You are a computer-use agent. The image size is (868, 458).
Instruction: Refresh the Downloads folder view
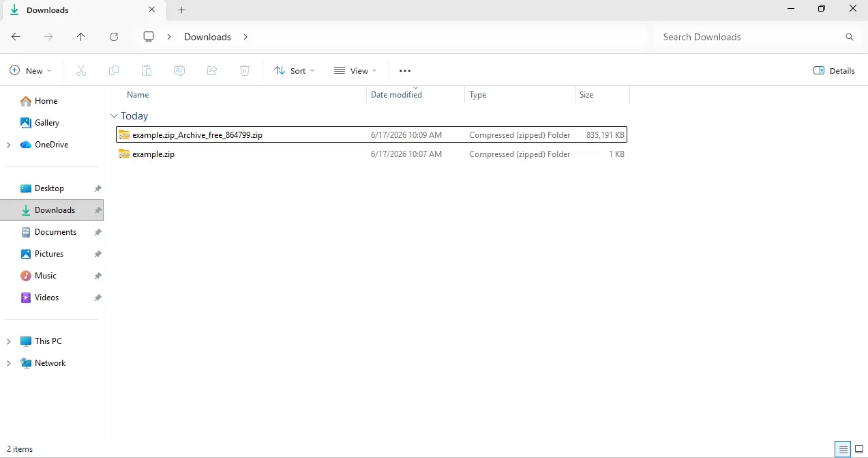coord(114,37)
